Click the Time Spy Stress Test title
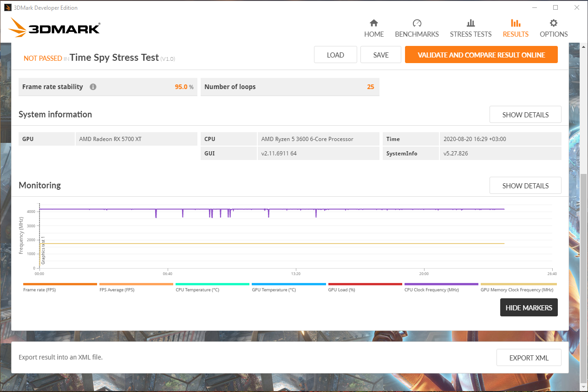The width and height of the screenshot is (588, 392). click(x=114, y=58)
